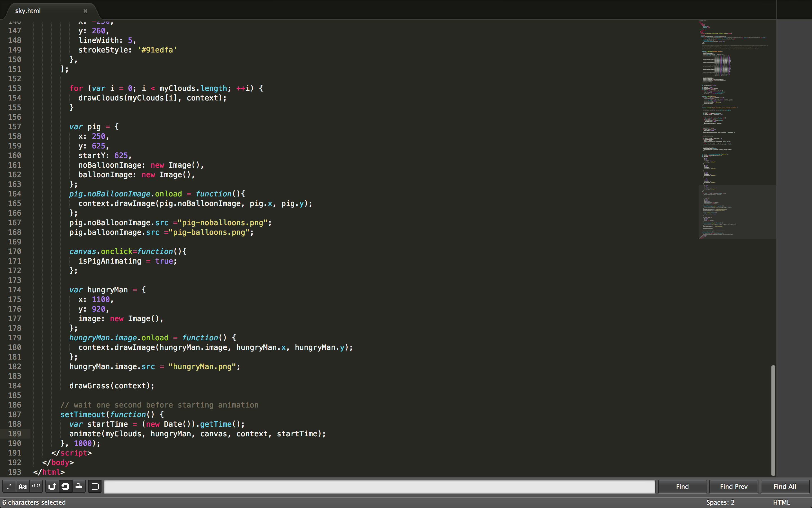Toggle the reverse direction search icon
812x508 pixels.
tap(52, 486)
